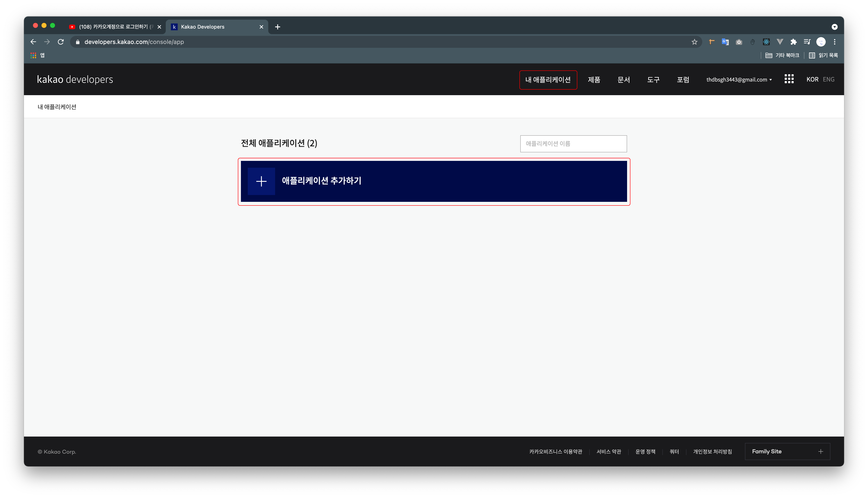Click the plus icon to add application
The height and width of the screenshot is (498, 868).
(261, 181)
